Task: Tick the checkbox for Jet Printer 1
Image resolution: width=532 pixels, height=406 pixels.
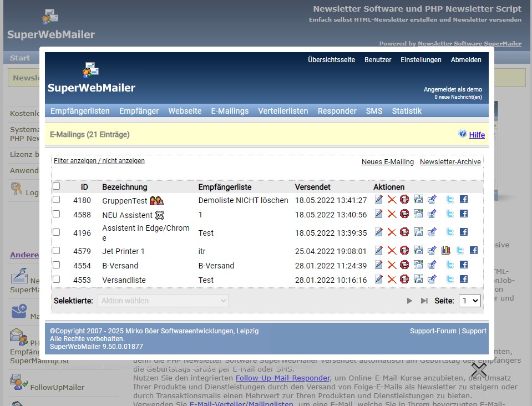Action: point(57,250)
